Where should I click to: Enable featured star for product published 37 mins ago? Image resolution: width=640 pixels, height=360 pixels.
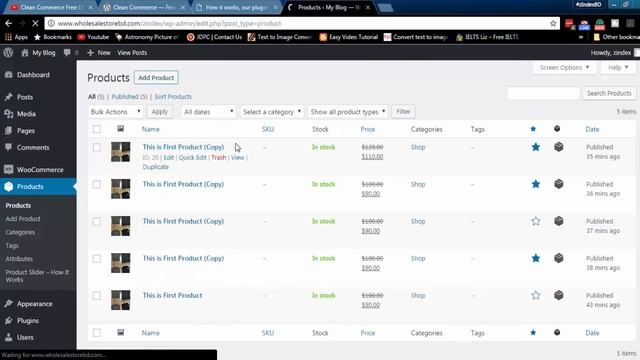click(x=536, y=221)
